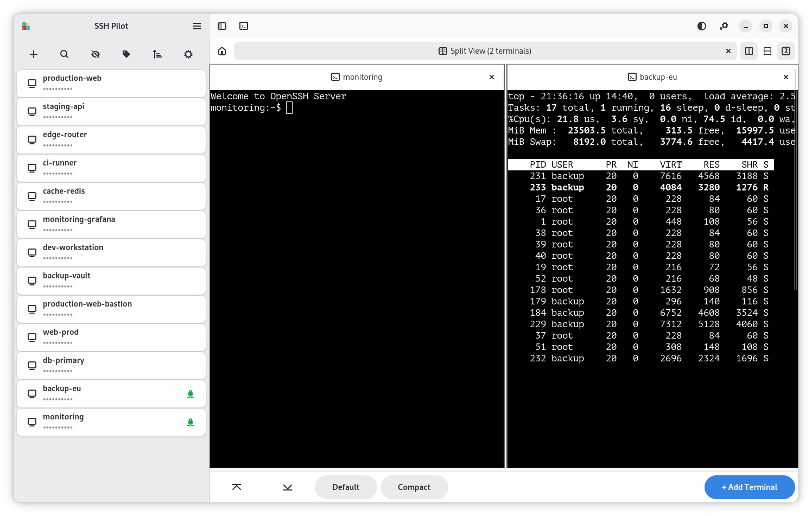Image resolution: width=812 pixels, height=516 pixels.
Task: Open the SSH Pilot hamburger menu
Action: click(197, 26)
